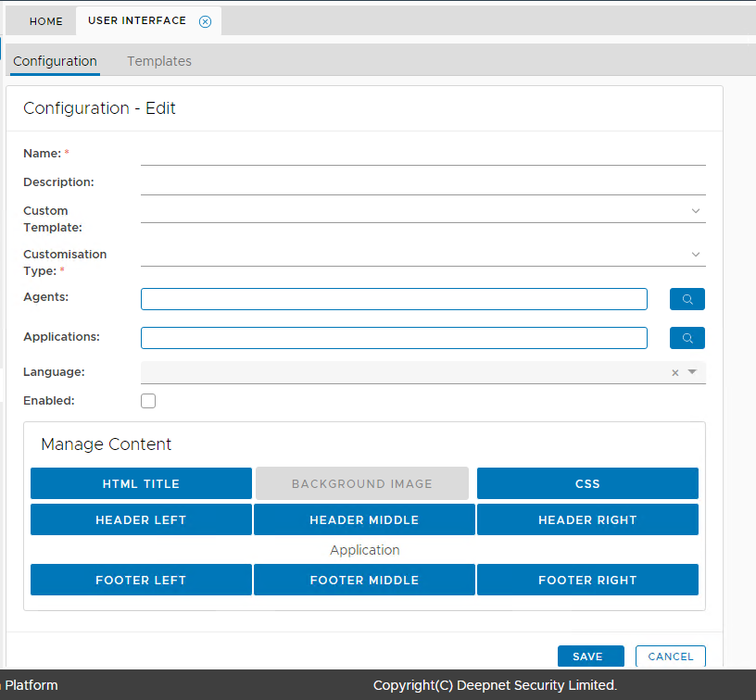
Task: Edit the Header Left content
Action: click(141, 520)
